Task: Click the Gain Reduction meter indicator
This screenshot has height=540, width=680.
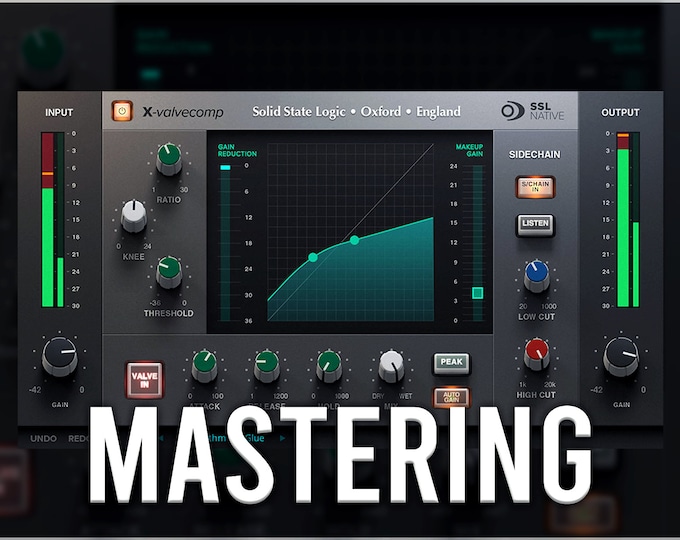Action: point(225,167)
